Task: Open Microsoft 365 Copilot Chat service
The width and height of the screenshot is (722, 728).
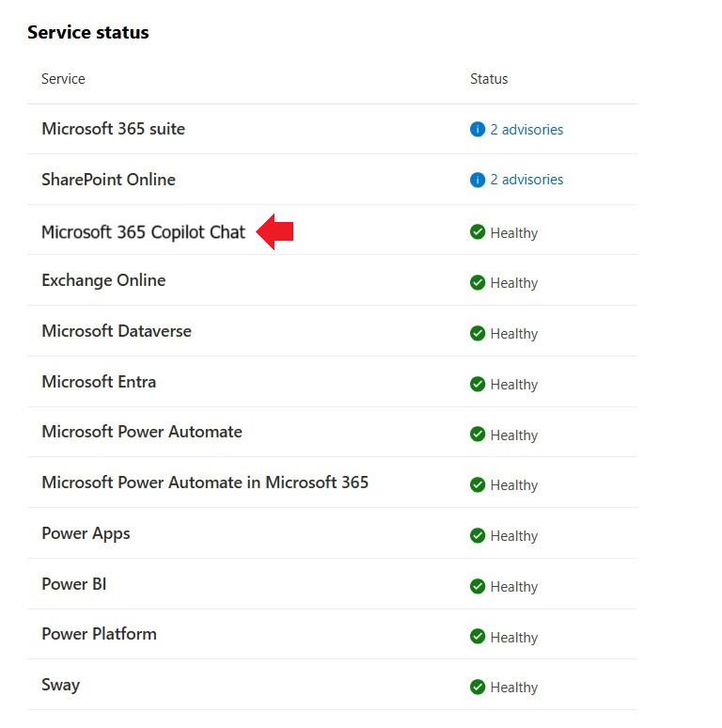Action: click(144, 231)
